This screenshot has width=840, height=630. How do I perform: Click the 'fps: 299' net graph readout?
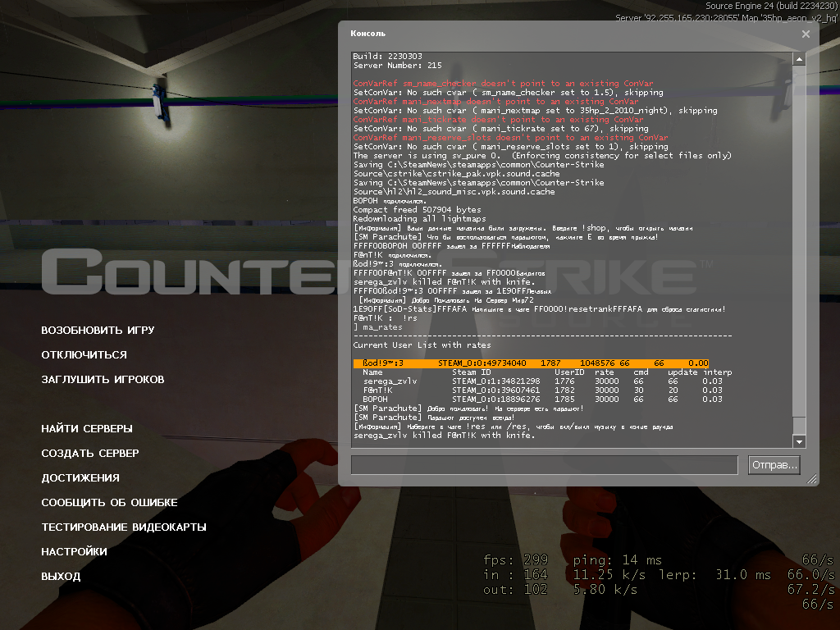[515, 560]
